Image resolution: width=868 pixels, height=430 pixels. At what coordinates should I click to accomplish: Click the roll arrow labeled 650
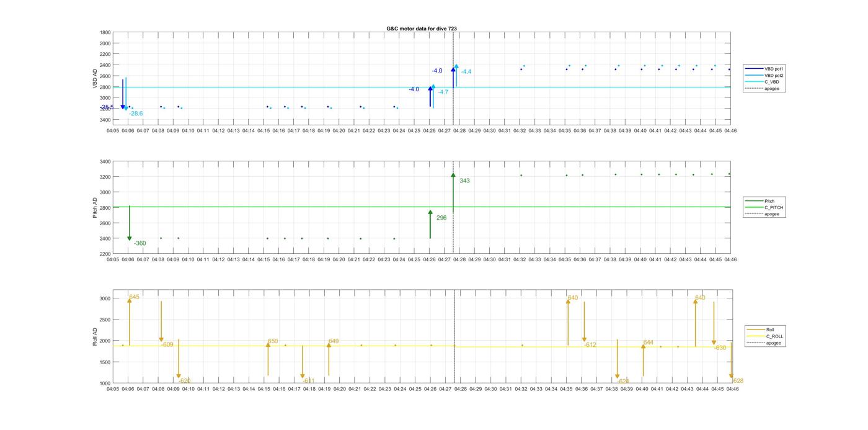[x=268, y=359]
